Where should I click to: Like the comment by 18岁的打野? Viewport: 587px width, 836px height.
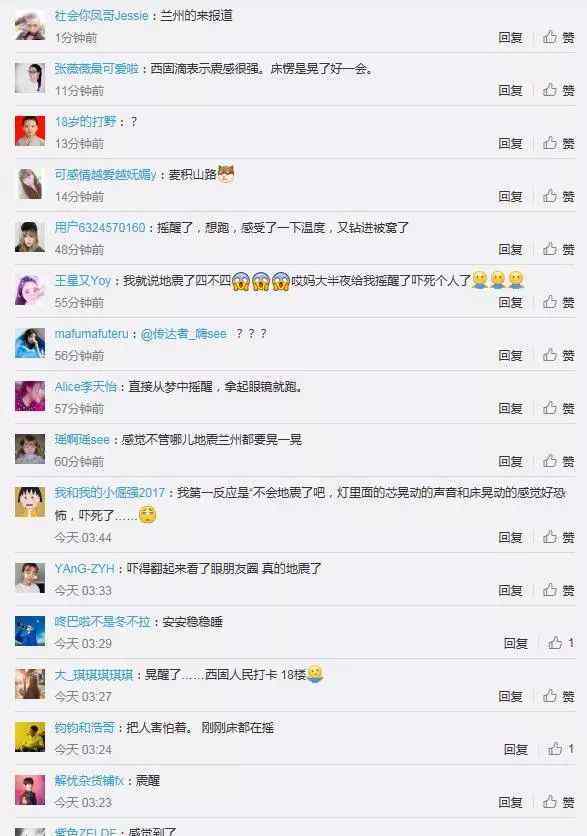pyautogui.click(x=558, y=143)
